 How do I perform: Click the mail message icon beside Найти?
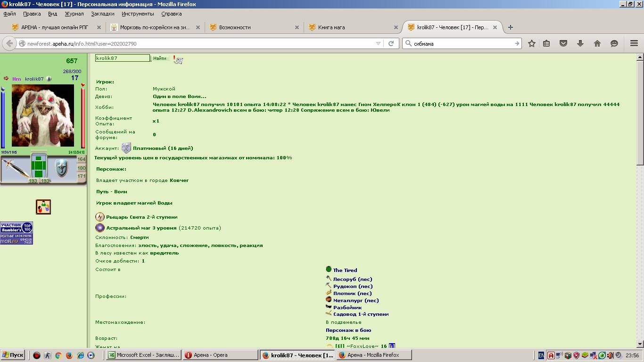(x=178, y=59)
